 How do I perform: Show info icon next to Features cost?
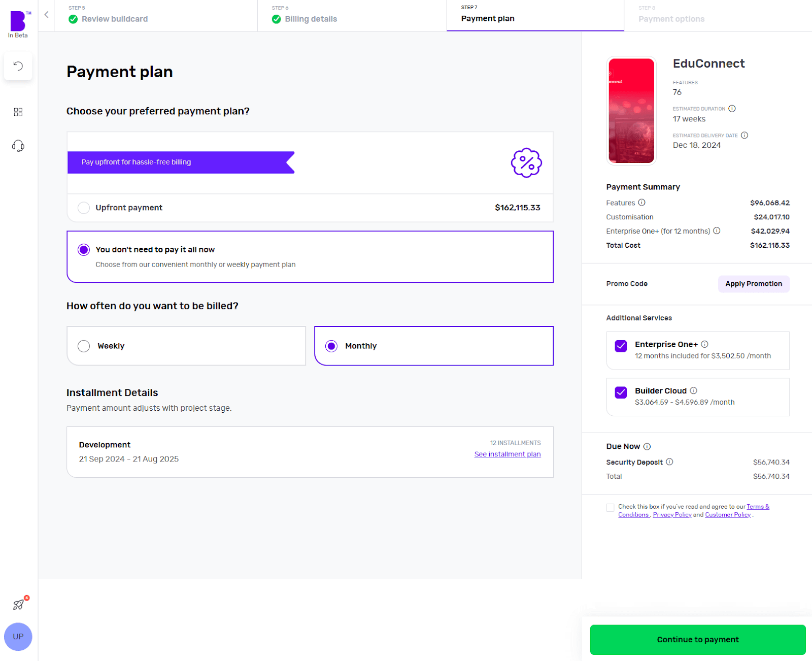pos(641,203)
